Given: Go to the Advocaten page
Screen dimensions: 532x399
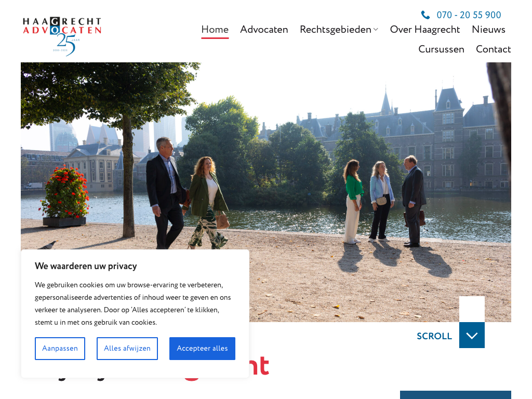Looking at the screenshot, I should coord(264,30).
